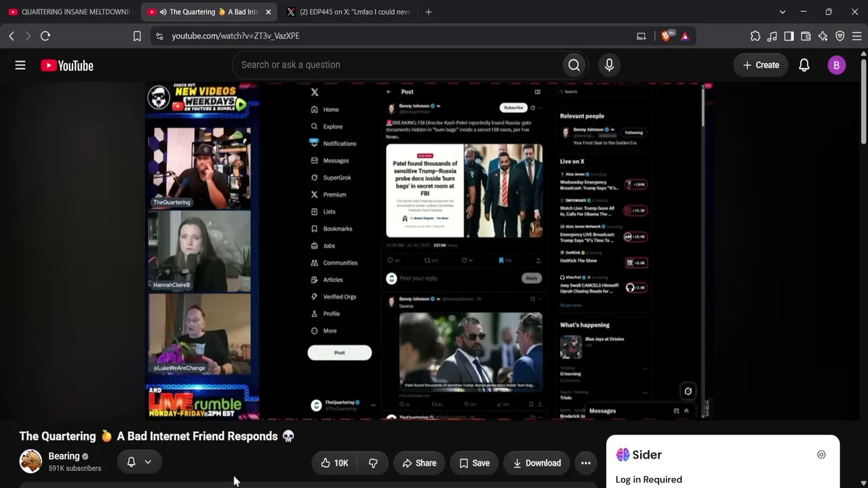Screen dimensions: 868x488
Task: Click the browser address bar URL
Action: [235, 36]
